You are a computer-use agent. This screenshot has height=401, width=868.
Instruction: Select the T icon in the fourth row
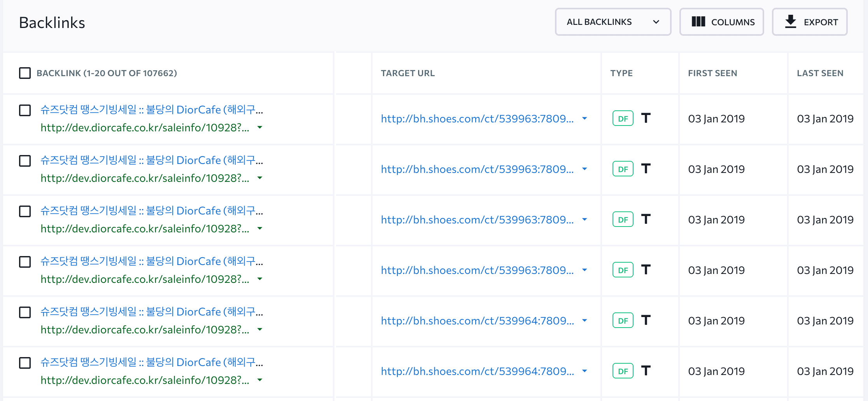[x=646, y=270]
